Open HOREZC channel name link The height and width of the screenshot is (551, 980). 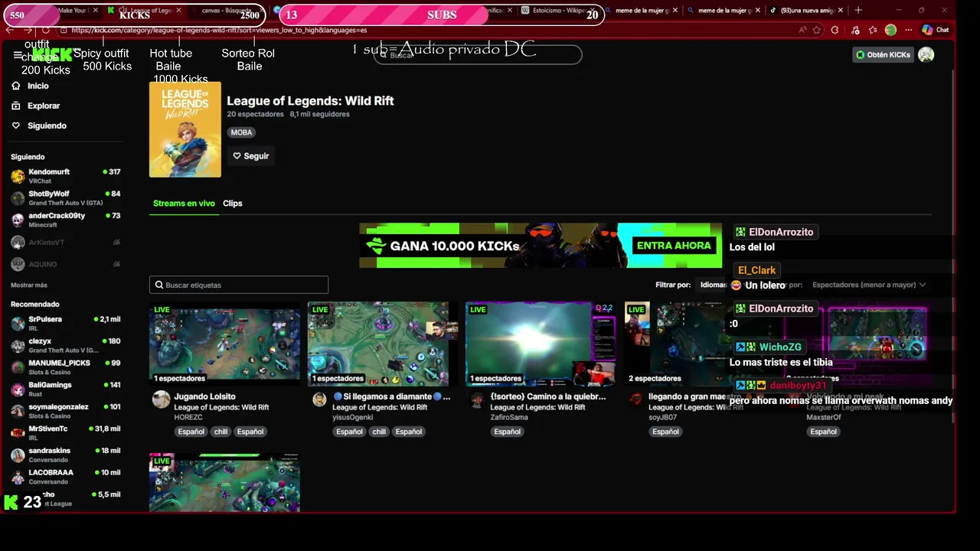click(x=188, y=417)
